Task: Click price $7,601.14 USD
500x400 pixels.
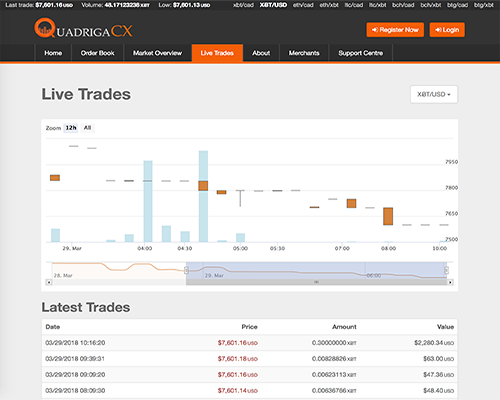Action: 238,390
